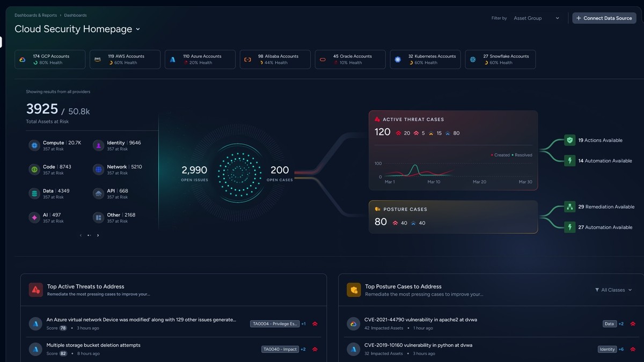Viewport: 644px width, 362px height.
Task: Go to Dashboards & Reports breadcrumb
Action: (x=35, y=16)
